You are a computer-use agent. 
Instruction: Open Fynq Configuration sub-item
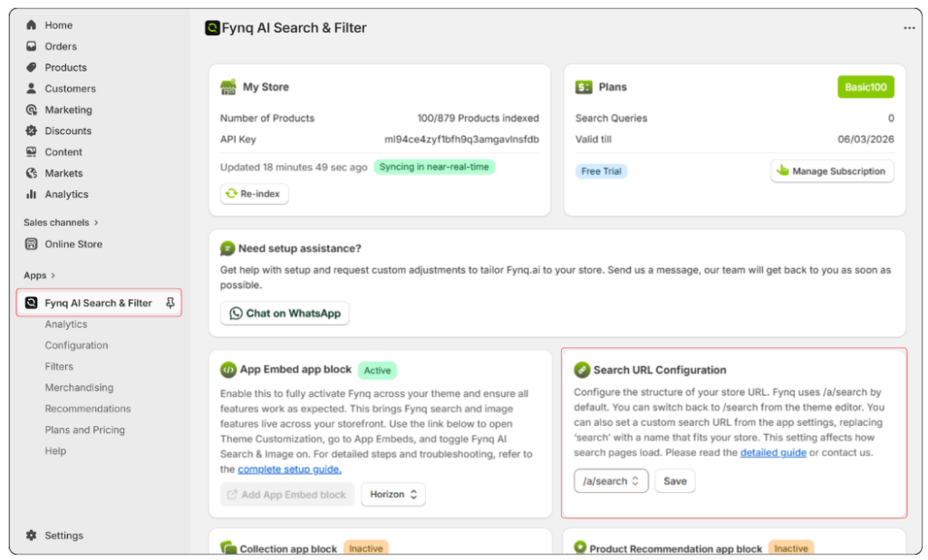click(76, 345)
